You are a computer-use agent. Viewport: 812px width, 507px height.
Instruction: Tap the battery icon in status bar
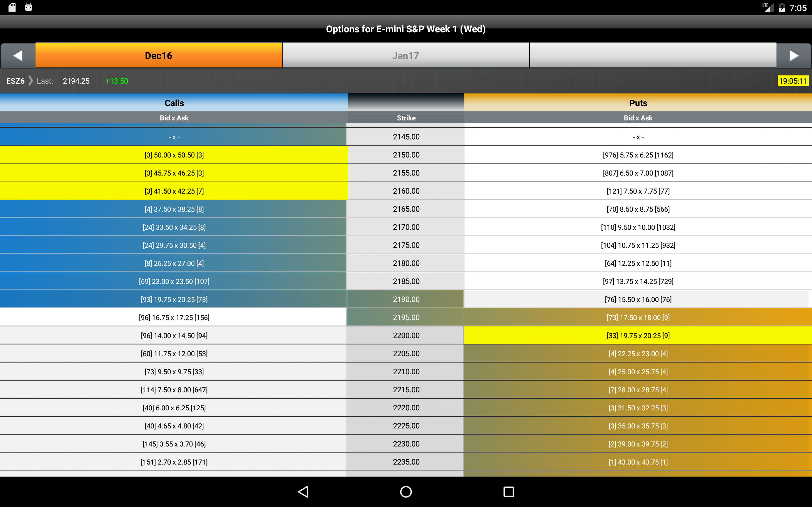point(782,8)
